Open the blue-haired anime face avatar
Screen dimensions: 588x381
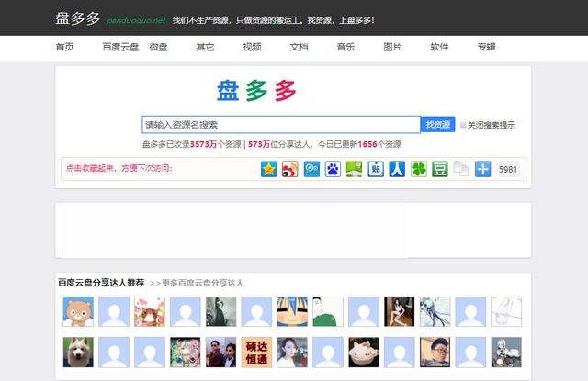[x=292, y=311]
